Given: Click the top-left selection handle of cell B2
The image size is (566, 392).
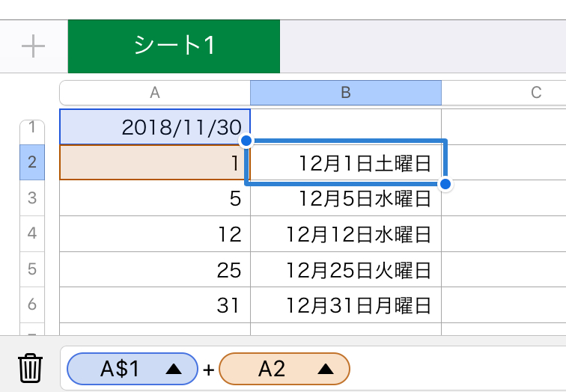Looking at the screenshot, I should [246, 141].
